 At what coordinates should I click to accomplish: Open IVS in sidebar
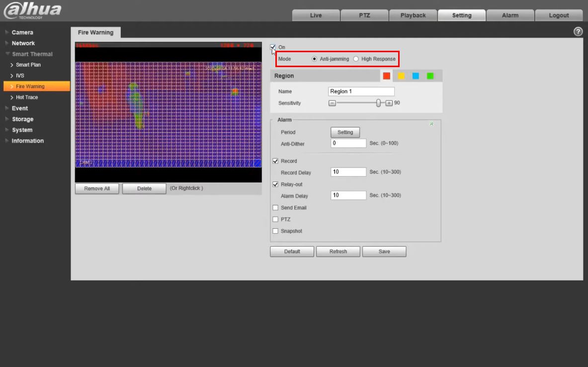pyautogui.click(x=20, y=76)
